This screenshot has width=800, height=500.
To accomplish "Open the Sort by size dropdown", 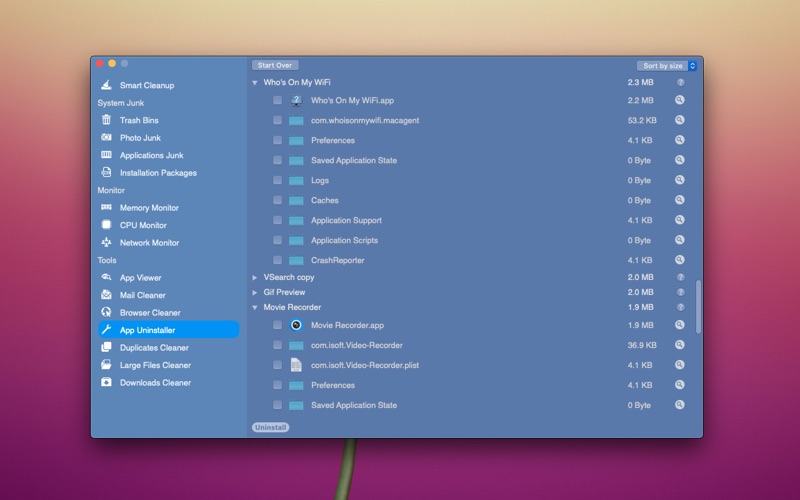I will click(x=666, y=66).
